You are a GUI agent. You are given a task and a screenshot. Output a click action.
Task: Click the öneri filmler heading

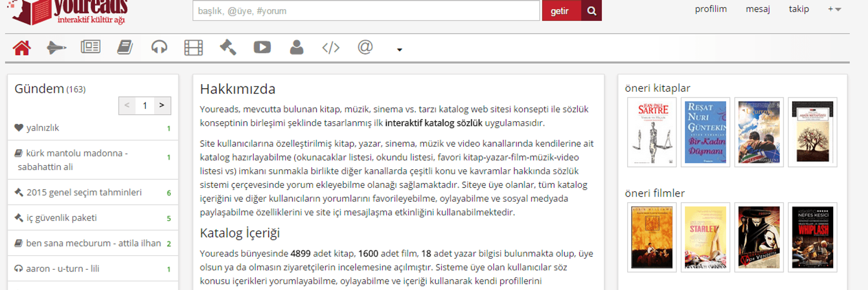655,193
